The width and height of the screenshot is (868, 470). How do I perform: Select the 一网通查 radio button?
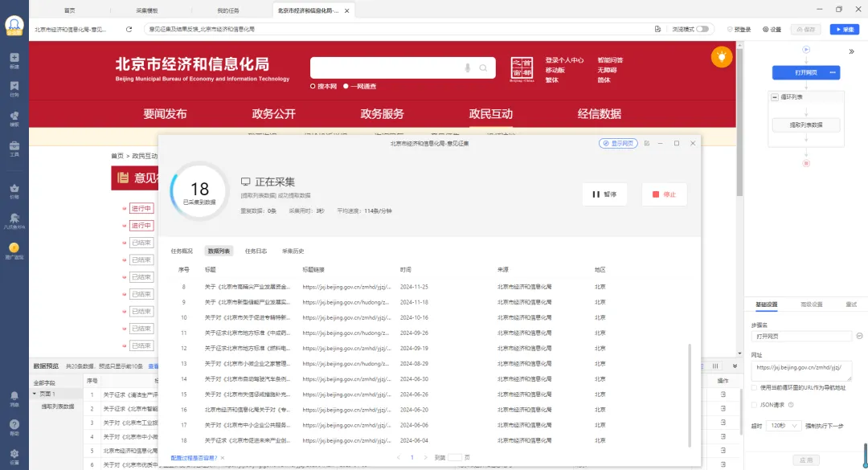coord(346,86)
